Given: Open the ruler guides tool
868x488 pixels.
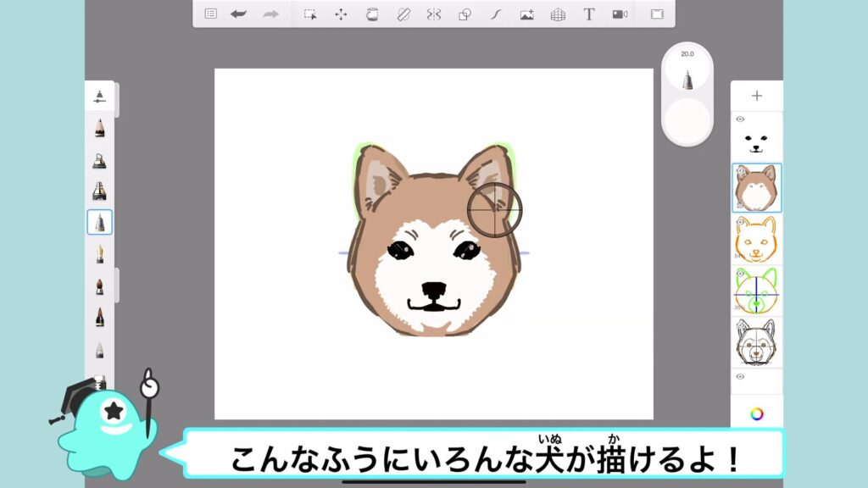Looking at the screenshot, I should pyautogui.click(x=403, y=14).
